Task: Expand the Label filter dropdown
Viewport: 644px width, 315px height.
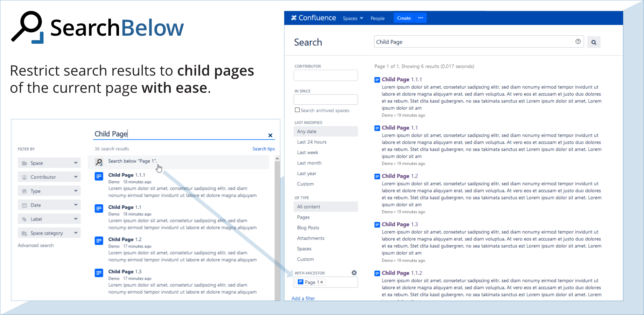Action: click(49, 219)
